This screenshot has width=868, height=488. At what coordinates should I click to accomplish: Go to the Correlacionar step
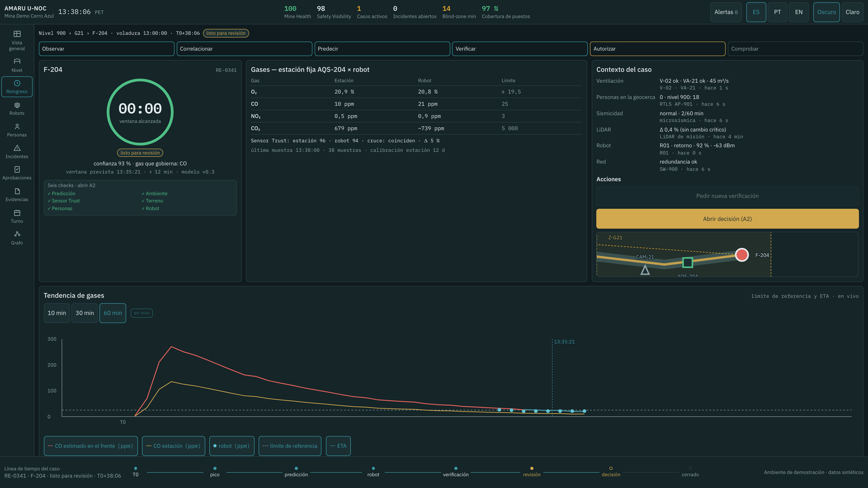(x=244, y=49)
